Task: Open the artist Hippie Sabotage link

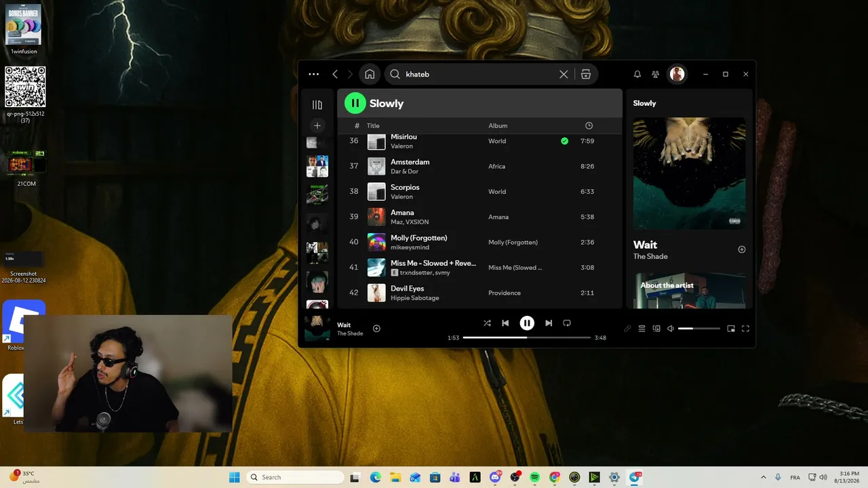Action: click(415, 298)
